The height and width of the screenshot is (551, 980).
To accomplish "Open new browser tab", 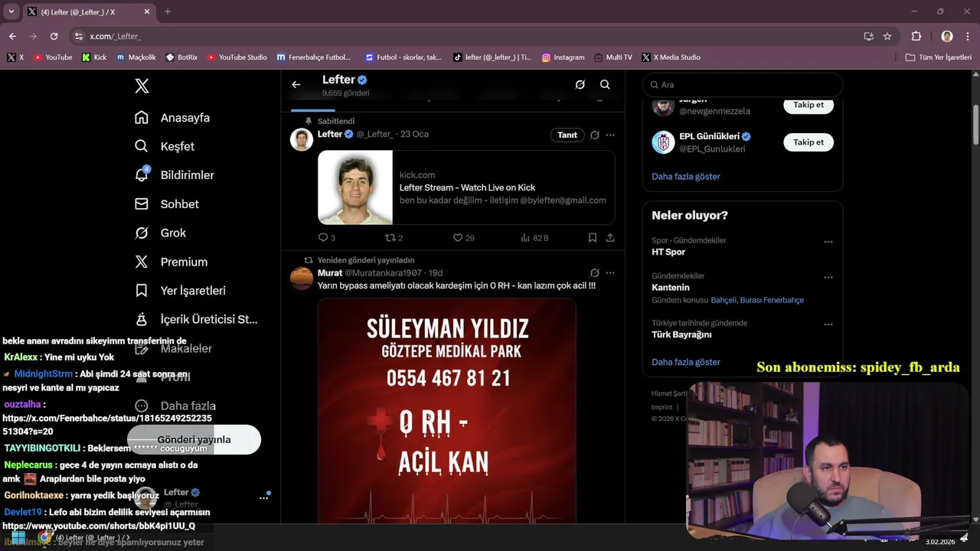I will click(168, 11).
